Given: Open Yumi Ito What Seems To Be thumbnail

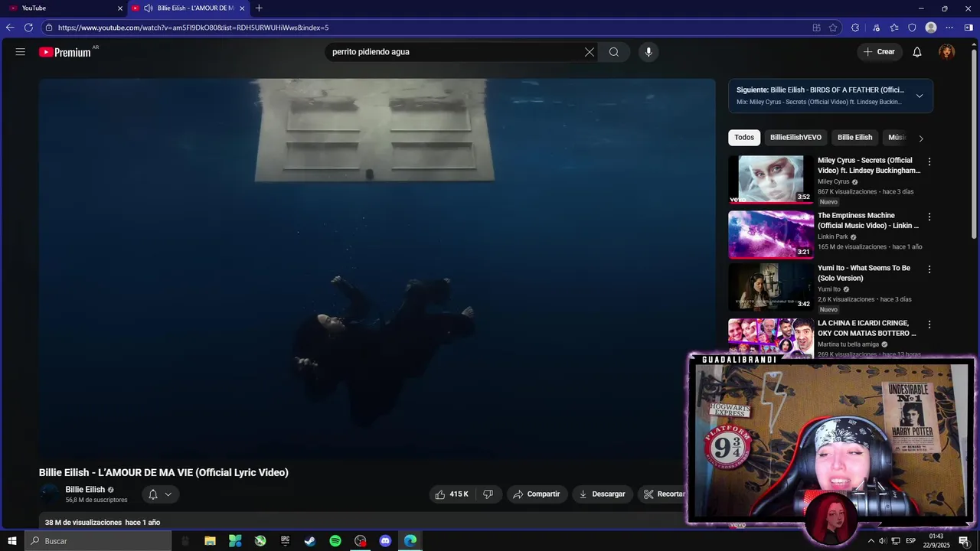Looking at the screenshot, I should (770, 288).
